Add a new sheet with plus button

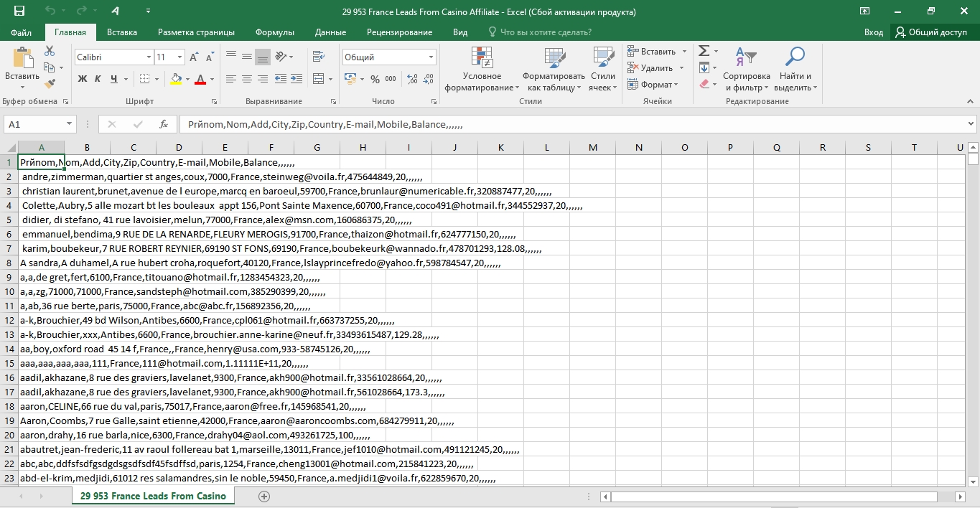[264, 496]
